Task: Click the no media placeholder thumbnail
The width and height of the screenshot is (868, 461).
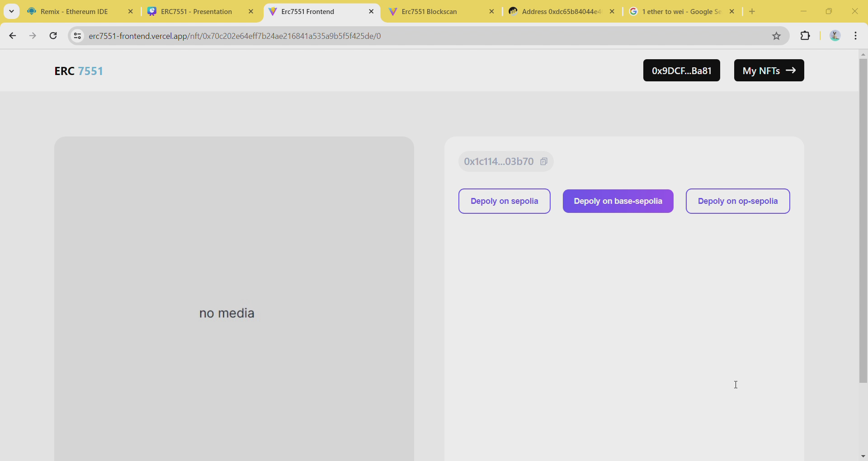Action: [x=234, y=299]
